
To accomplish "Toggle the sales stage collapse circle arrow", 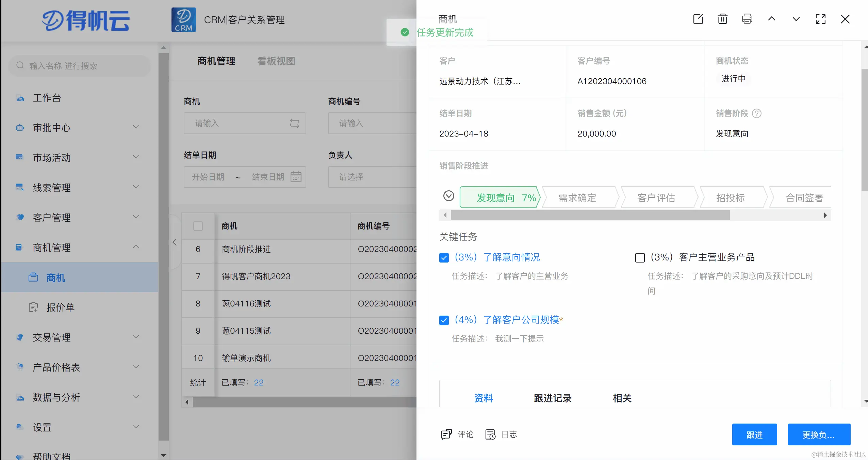I will click(448, 196).
